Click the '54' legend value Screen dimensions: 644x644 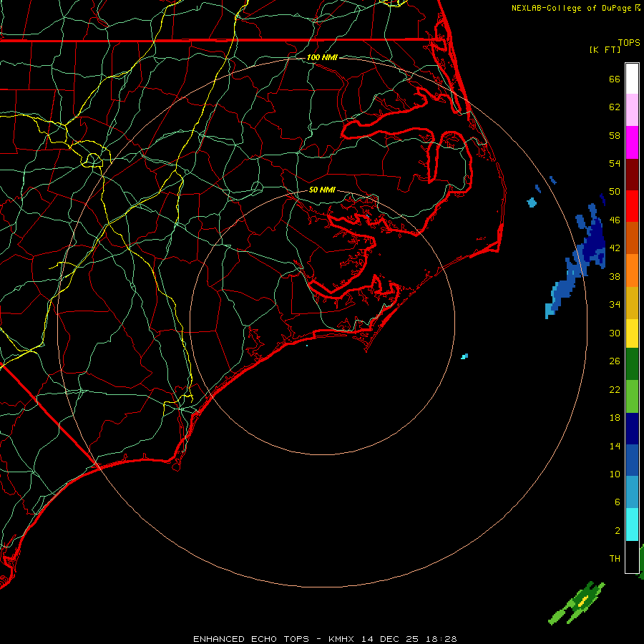(x=615, y=163)
